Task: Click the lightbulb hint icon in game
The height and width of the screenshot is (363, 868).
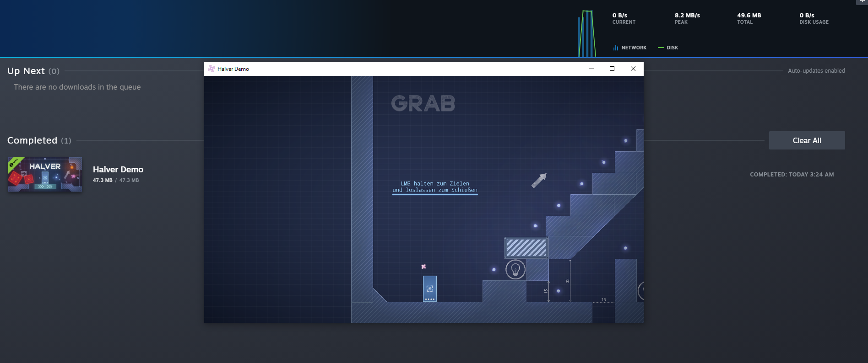Action: click(x=515, y=270)
